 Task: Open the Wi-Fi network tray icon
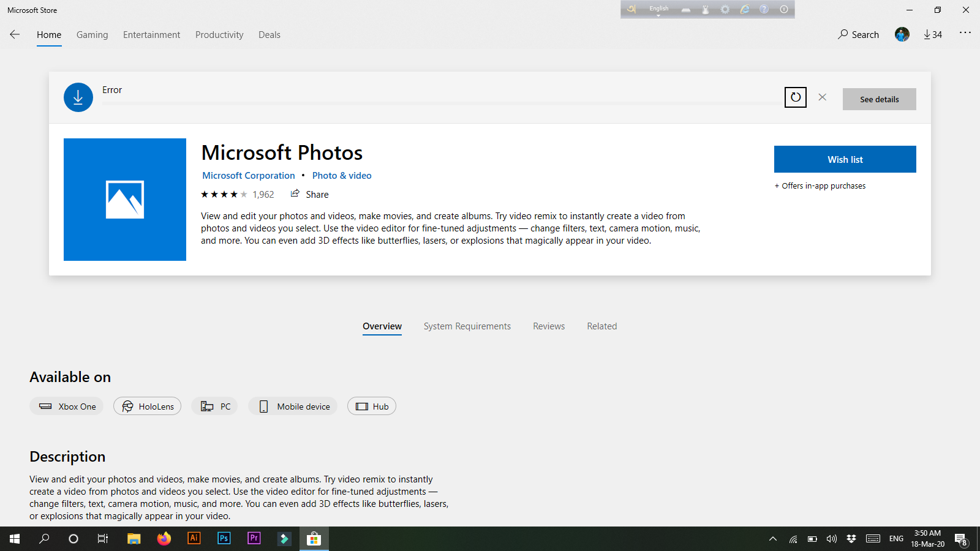pyautogui.click(x=793, y=539)
